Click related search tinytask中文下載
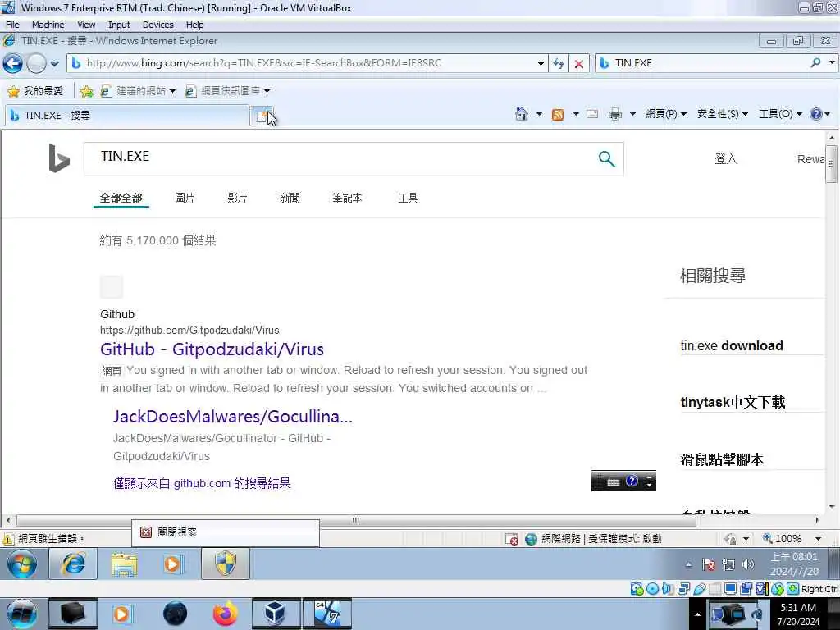Screen dimensions: 840x630 pos(733,402)
